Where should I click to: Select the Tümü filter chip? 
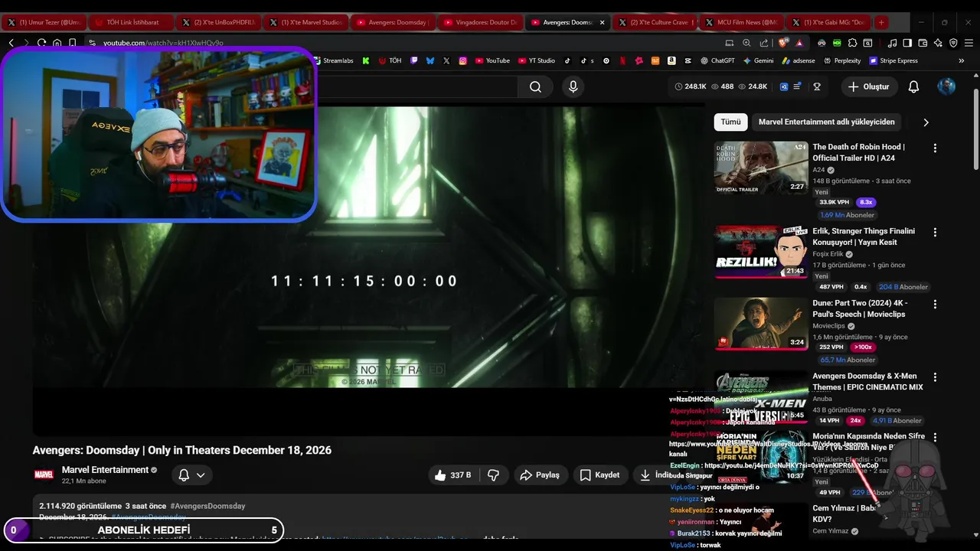pos(730,122)
